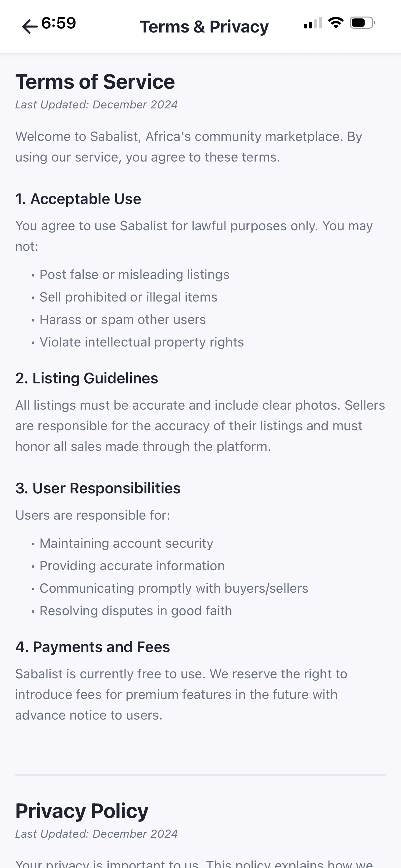
Task: Tap the User Responsibilities section heading
Action: point(98,488)
